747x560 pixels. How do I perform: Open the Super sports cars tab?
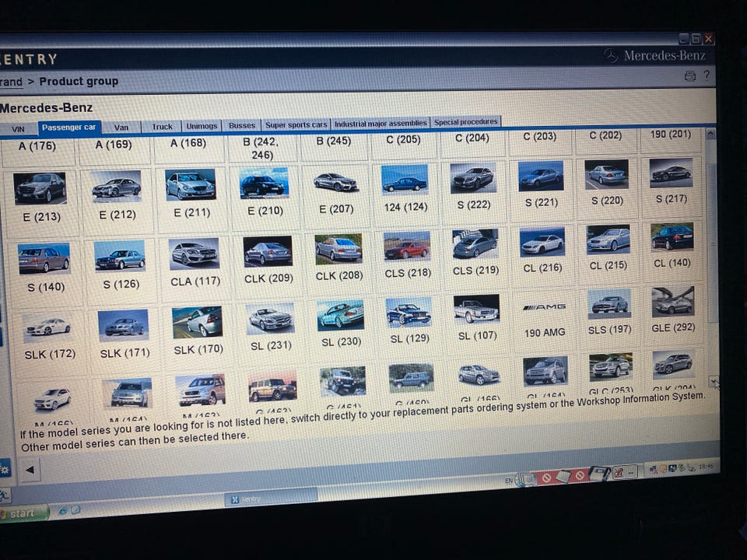coord(296,124)
